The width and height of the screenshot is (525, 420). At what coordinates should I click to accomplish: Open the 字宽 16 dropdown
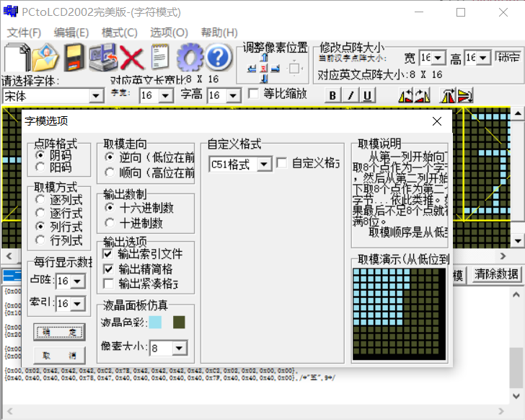(x=166, y=96)
